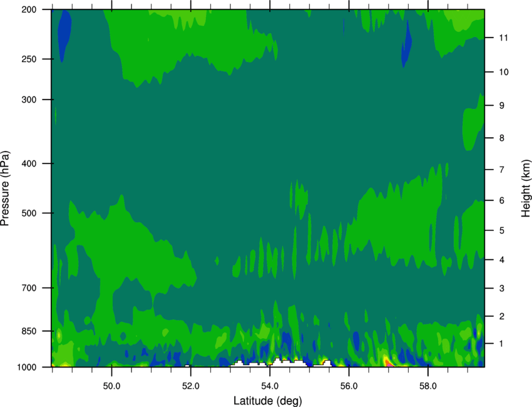Click the red-orange hotspot near 57 degrees latitude
Screen dimensions: 532x407
(x=387, y=361)
